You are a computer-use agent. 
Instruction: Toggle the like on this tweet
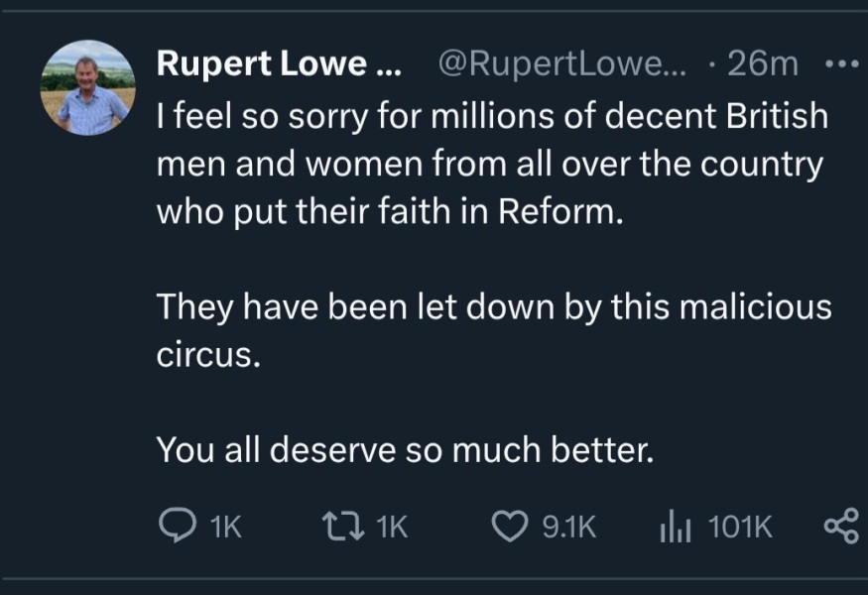509,527
